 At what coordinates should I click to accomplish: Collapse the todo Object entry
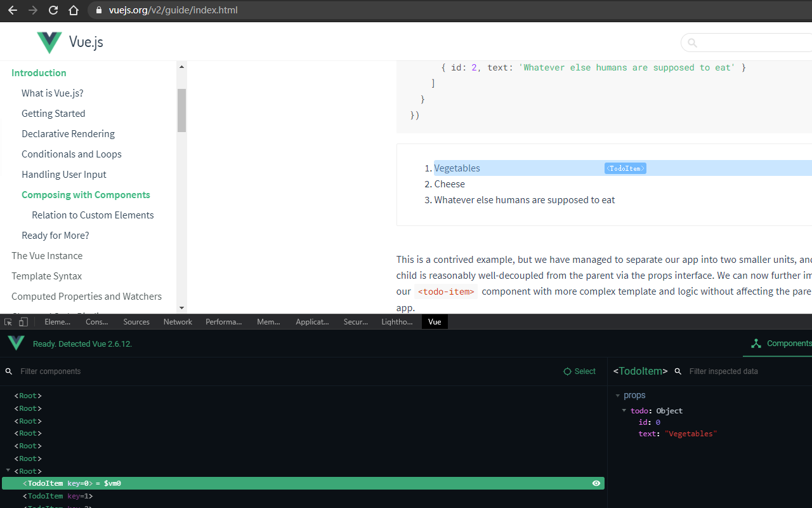coord(624,410)
